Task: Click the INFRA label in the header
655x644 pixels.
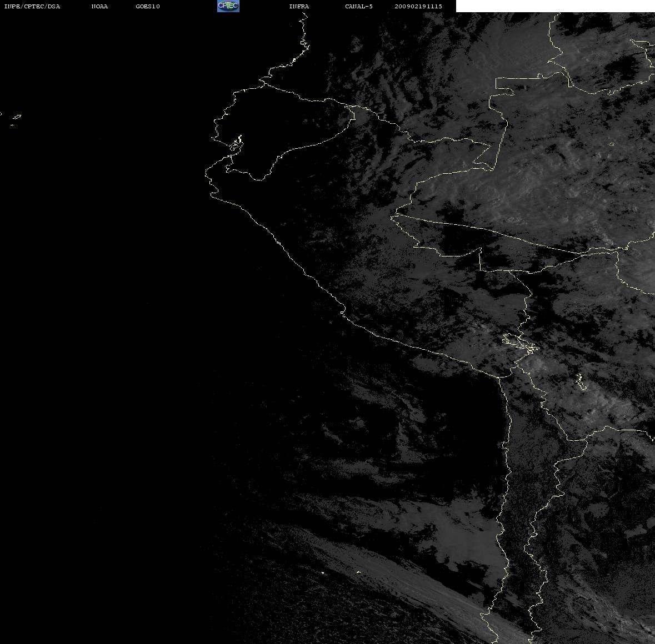Action: [299, 6]
